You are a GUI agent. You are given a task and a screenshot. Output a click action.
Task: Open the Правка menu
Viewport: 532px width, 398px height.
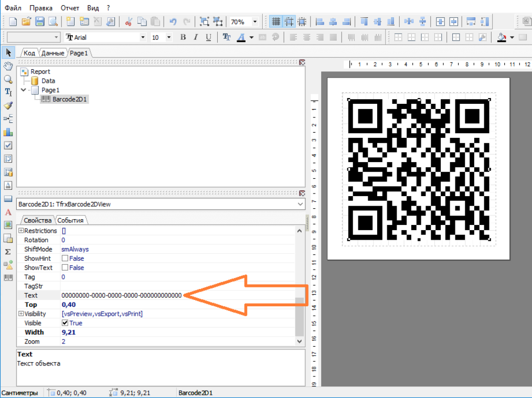(x=41, y=8)
